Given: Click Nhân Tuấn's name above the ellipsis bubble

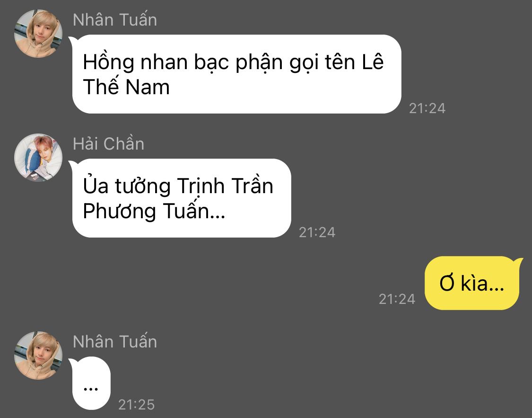Looking at the screenshot, I should click(x=115, y=342).
